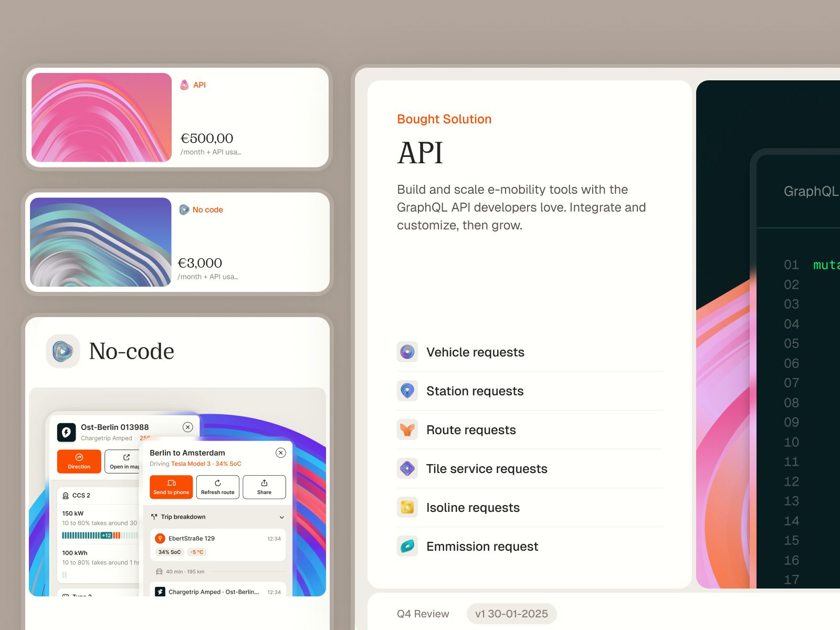The image size is (840, 630).
Task: Click line number 01 in code editor
Action: pos(791,265)
